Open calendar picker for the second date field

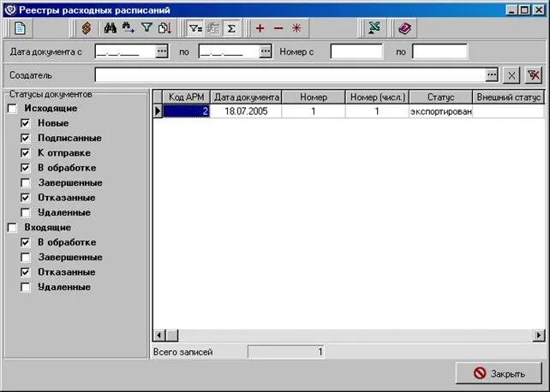pyautogui.click(x=266, y=51)
